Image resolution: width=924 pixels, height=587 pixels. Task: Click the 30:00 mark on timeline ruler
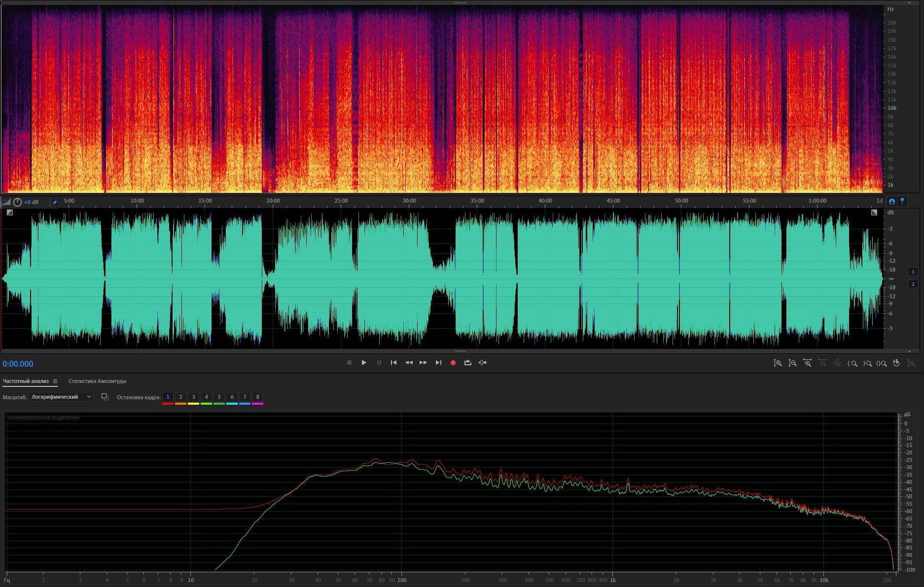409,201
